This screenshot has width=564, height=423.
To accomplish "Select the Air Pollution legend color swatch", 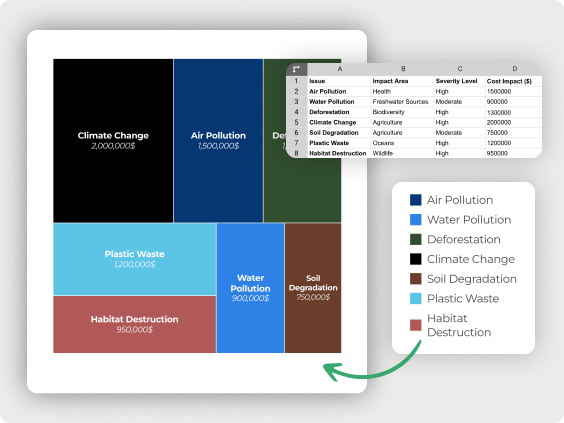I will 415,200.
